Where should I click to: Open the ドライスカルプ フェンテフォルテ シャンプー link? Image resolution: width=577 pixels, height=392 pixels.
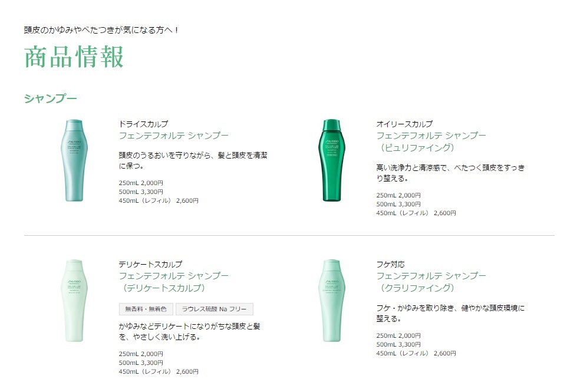tap(174, 136)
